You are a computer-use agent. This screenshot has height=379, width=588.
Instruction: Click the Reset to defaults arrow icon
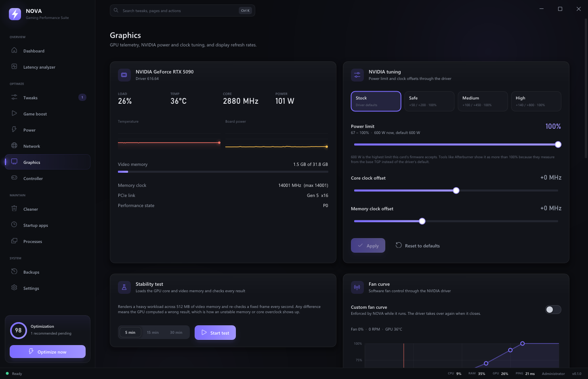point(399,245)
